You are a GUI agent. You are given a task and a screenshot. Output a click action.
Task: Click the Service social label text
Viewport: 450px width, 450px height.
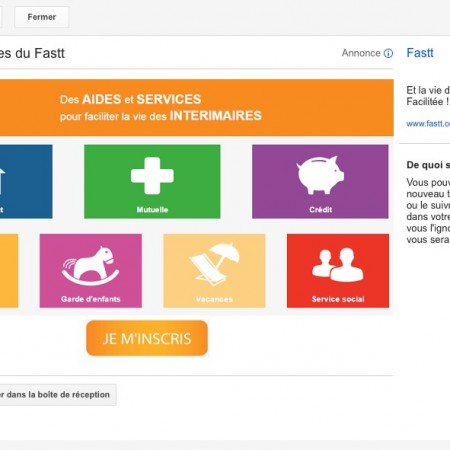coord(338,299)
